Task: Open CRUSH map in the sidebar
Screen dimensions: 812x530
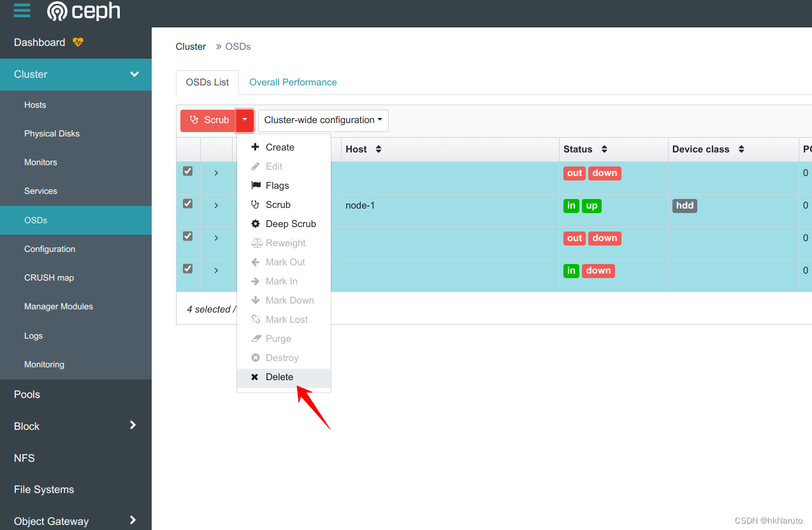Action: pyautogui.click(x=76, y=278)
